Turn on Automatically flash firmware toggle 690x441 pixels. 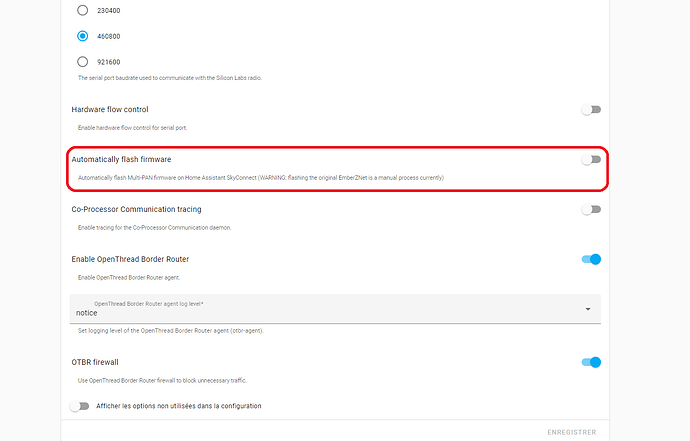[592, 159]
